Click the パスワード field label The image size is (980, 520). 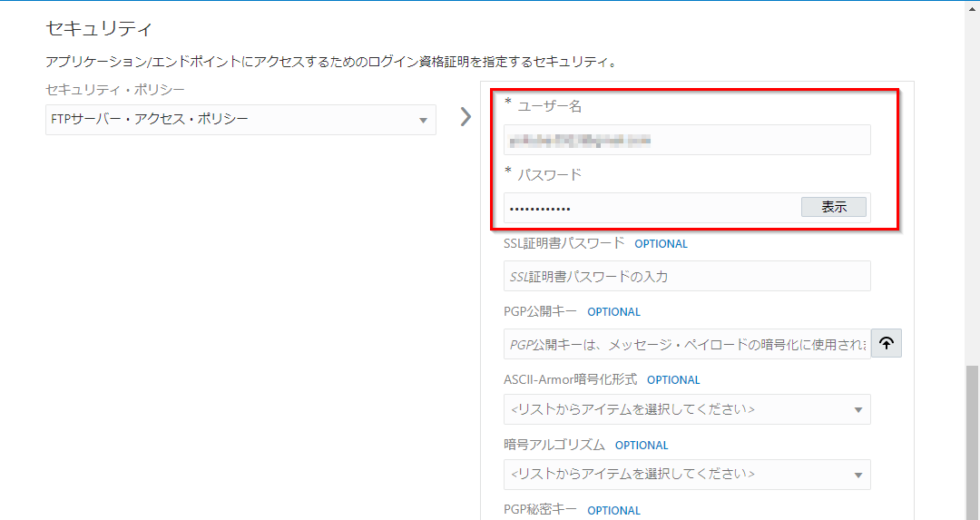point(549,174)
